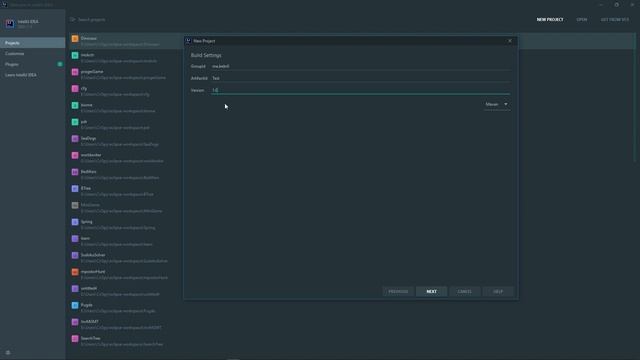Select the Customize tab in the sidebar
This screenshot has width=640, height=360.
[33, 53]
